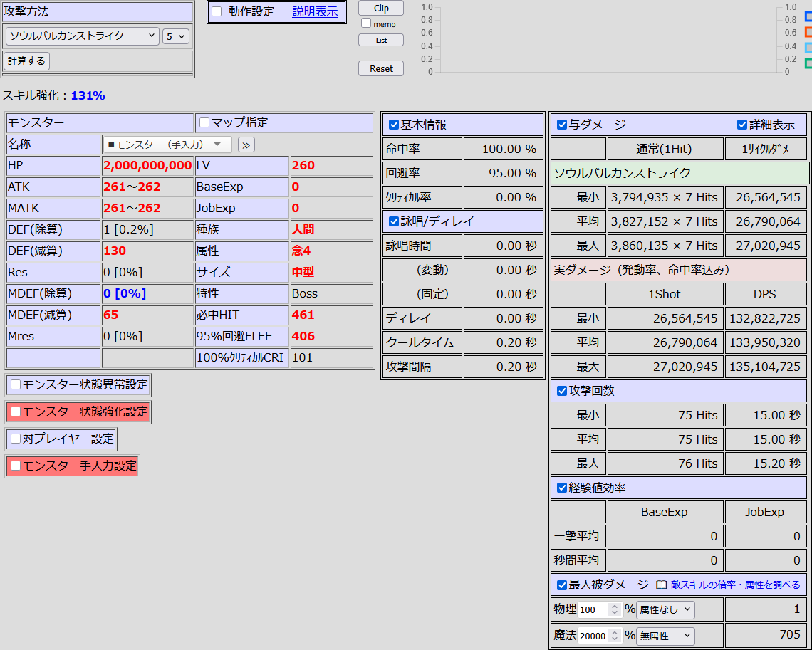Enable the モンスター状態強化設定 checkbox
The image size is (812, 650).
coord(16,412)
